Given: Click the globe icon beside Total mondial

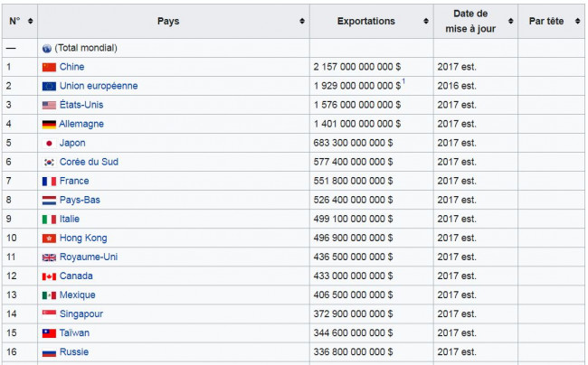Looking at the screenshot, I should click(x=47, y=48).
